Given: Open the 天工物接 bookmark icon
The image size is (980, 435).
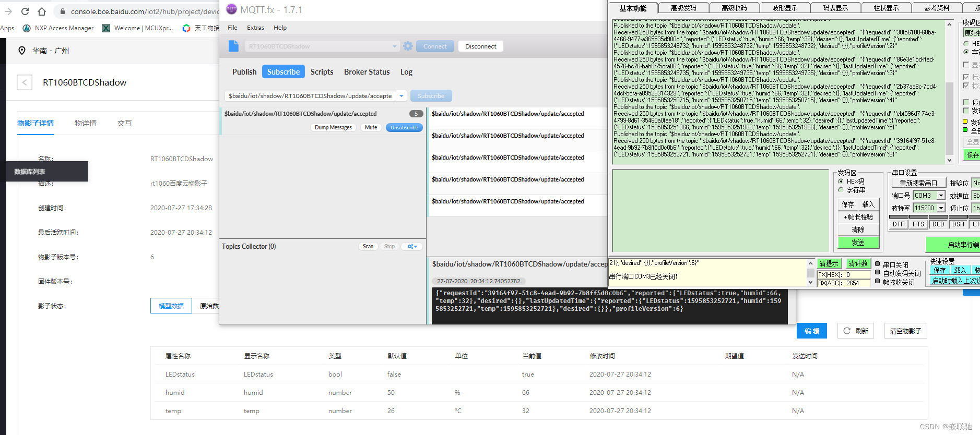Looking at the screenshot, I should [x=186, y=28].
